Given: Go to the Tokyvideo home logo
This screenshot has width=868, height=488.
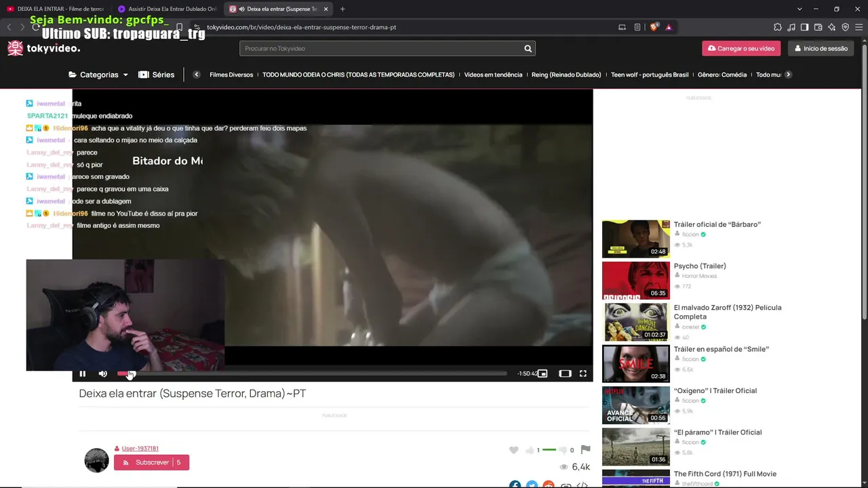Looking at the screenshot, I should point(44,48).
